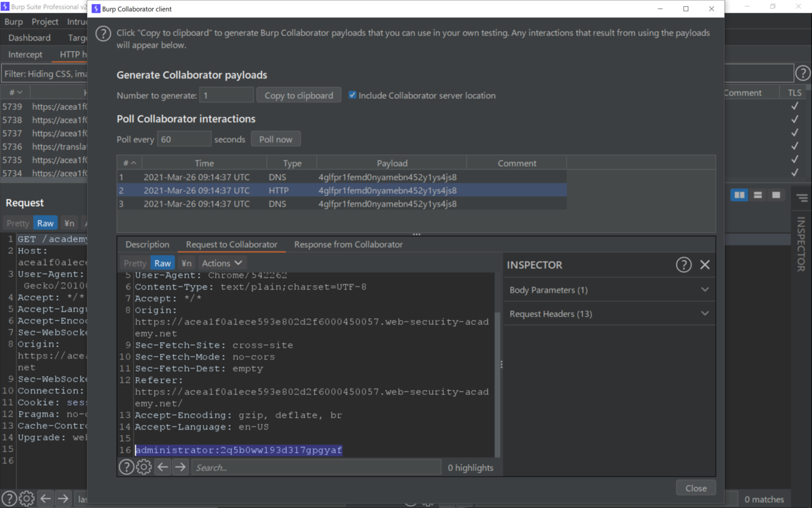The height and width of the screenshot is (508, 812).
Task: Open help icon at main window bottom-left
Action: [9, 499]
